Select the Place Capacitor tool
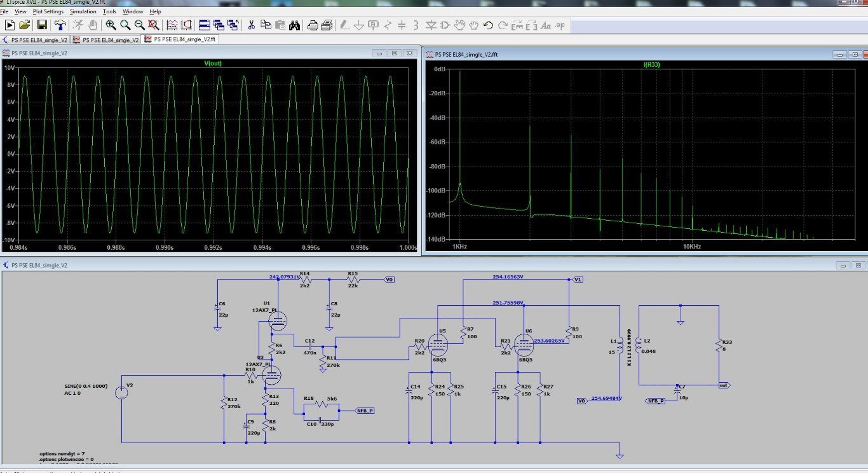The image size is (868, 473). 402,25
